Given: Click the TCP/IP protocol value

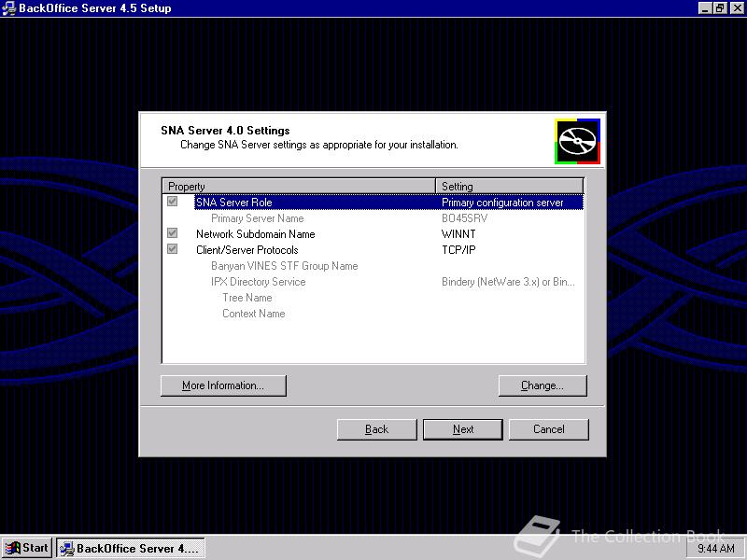Looking at the screenshot, I should point(458,250).
